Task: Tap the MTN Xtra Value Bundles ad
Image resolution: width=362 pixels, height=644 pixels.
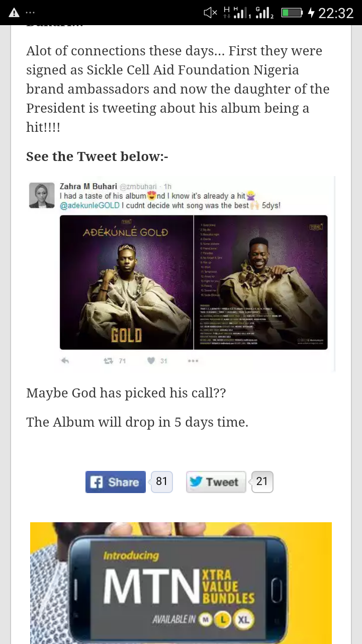Action: (x=181, y=583)
